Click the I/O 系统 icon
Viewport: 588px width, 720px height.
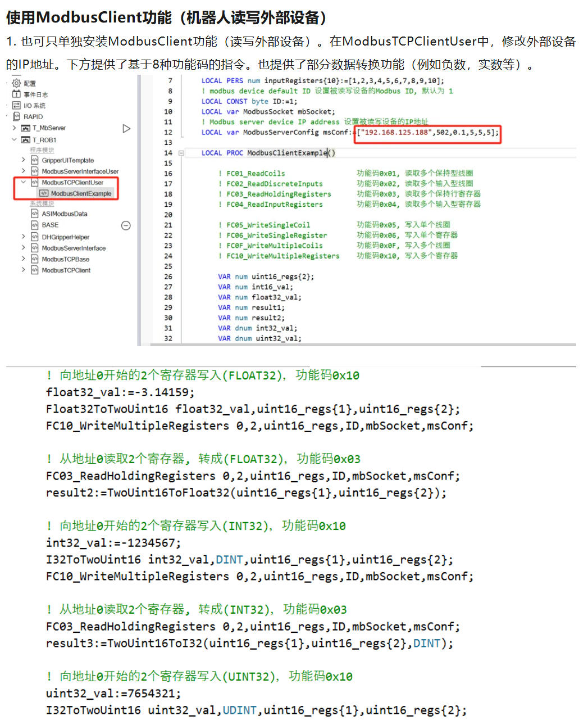click(x=16, y=106)
